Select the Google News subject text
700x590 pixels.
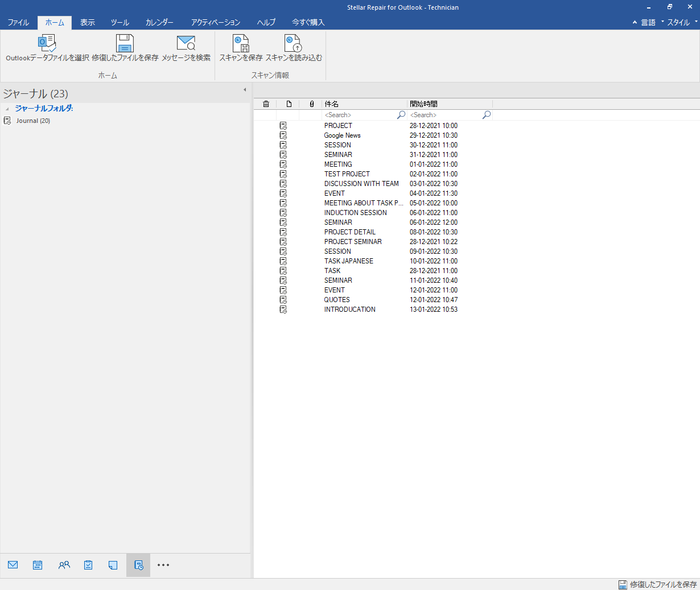[x=343, y=135]
